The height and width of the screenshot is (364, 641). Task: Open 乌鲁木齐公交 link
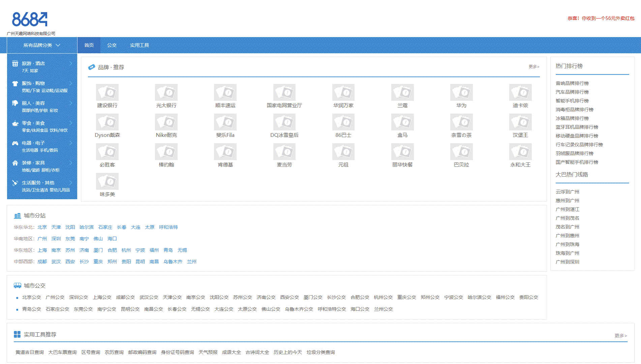(299, 309)
